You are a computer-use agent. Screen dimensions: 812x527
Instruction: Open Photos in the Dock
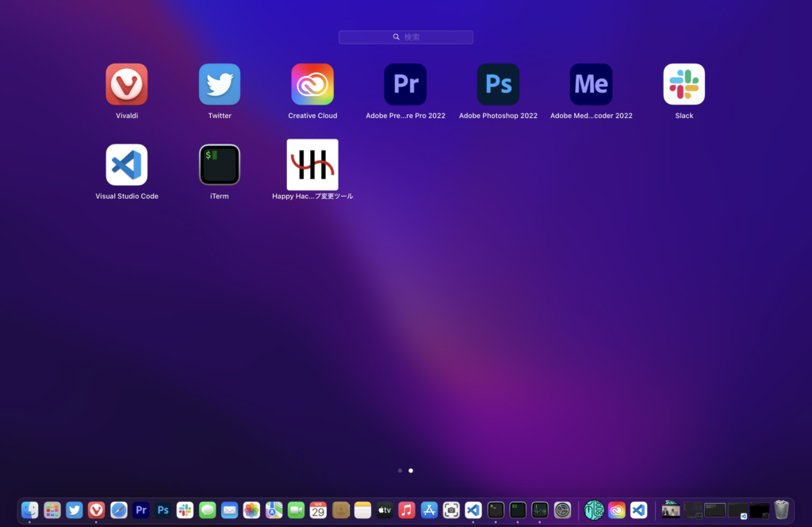[x=251, y=510]
